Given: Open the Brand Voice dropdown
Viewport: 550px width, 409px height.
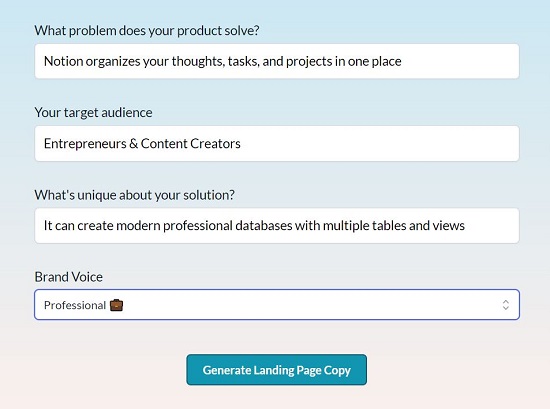Looking at the screenshot, I should tap(277, 304).
